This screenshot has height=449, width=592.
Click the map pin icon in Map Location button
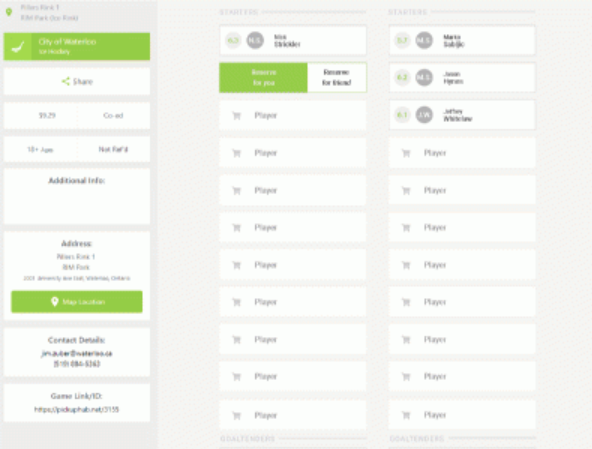click(55, 301)
